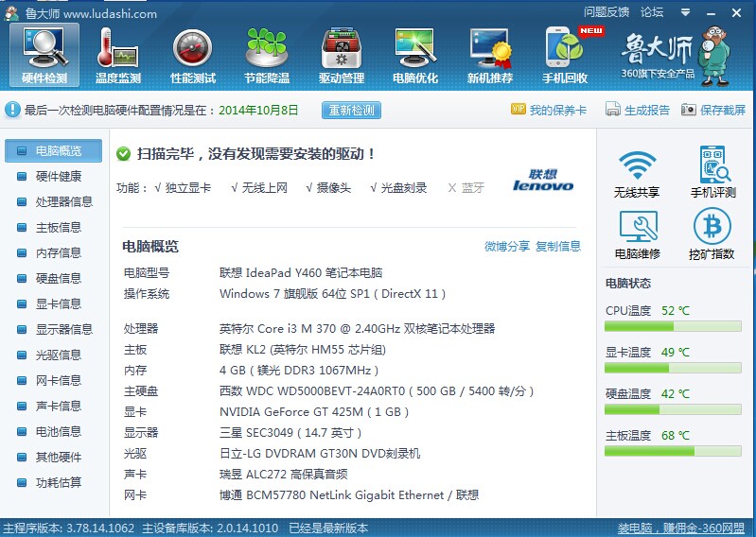The height and width of the screenshot is (537, 756).
Task: Click the 挖矿指数 bitcoin mining icon
Action: click(x=712, y=234)
